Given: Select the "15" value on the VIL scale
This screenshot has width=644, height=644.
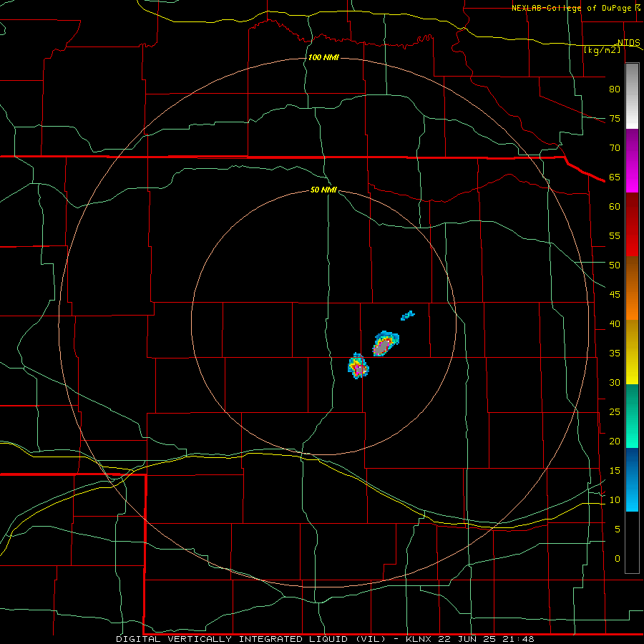Looking at the screenshot, I should pyautogui.click(x=615, y=471).
